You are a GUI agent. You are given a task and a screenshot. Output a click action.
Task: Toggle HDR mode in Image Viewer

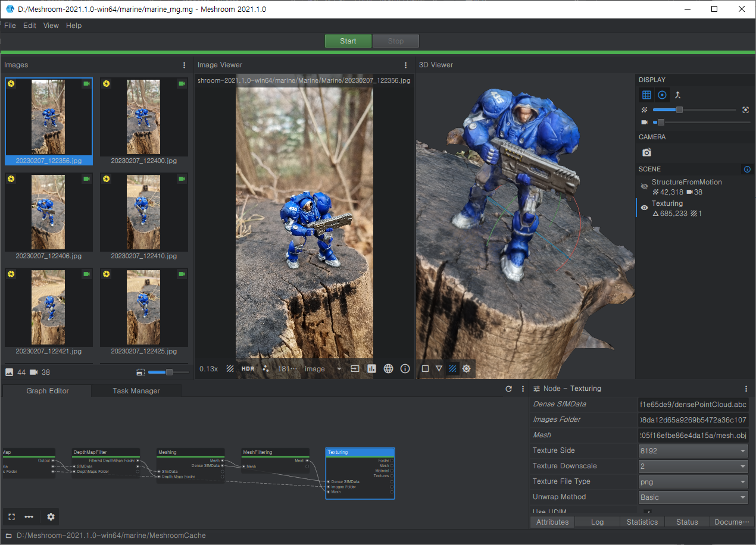point(248,369)
